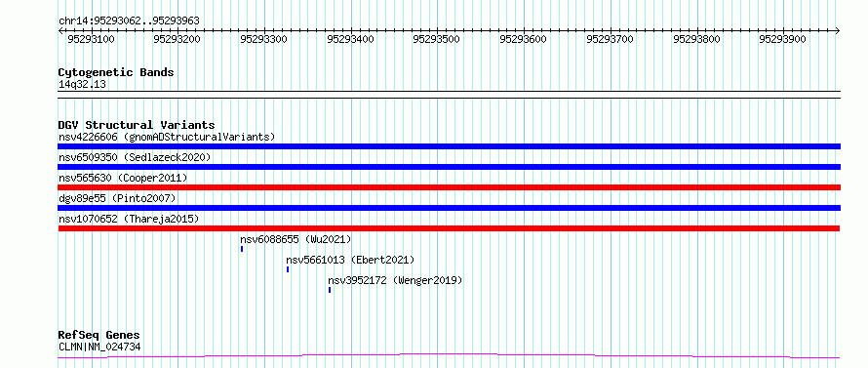Open the nsv6509350 (Sedlazeck2020) label
Image resolution: width=868 pixels, height=368 pixels.
135,157
